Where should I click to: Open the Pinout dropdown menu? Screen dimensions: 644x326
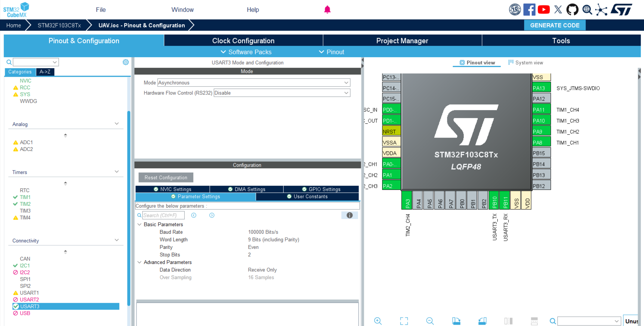coord(331,52)
